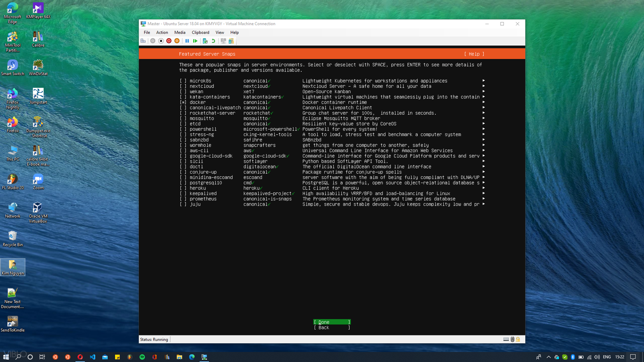Open the File menu
Viewport: 644px width, 362px height.
(x=147, y=32)
